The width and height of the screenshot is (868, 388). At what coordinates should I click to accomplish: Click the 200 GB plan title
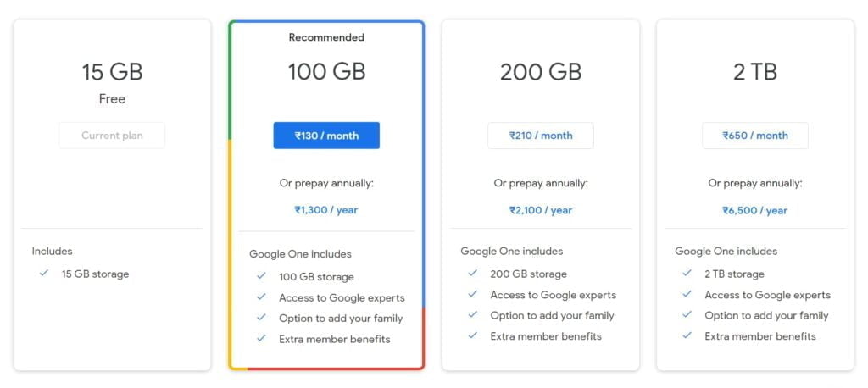pyautogui.click(x=541, y=72)
